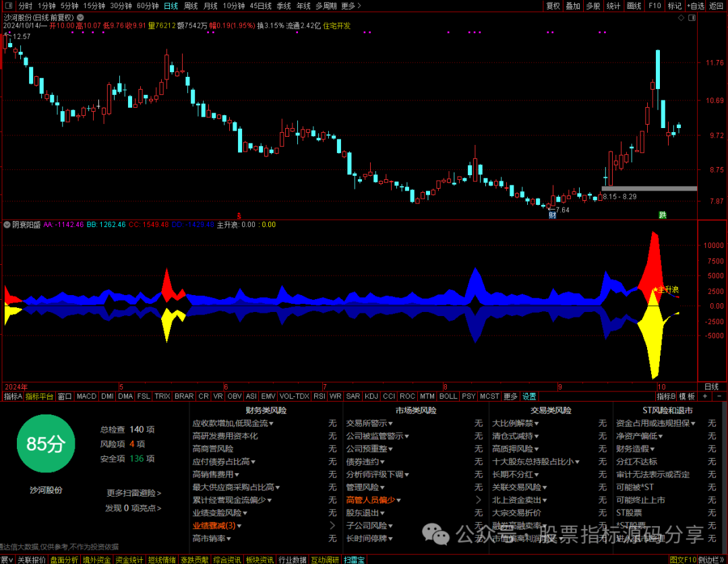This screenshot has height=564, width=728.
Task: Expand 侧边栏 with the double arrow
Action: [x=712, y=560]
